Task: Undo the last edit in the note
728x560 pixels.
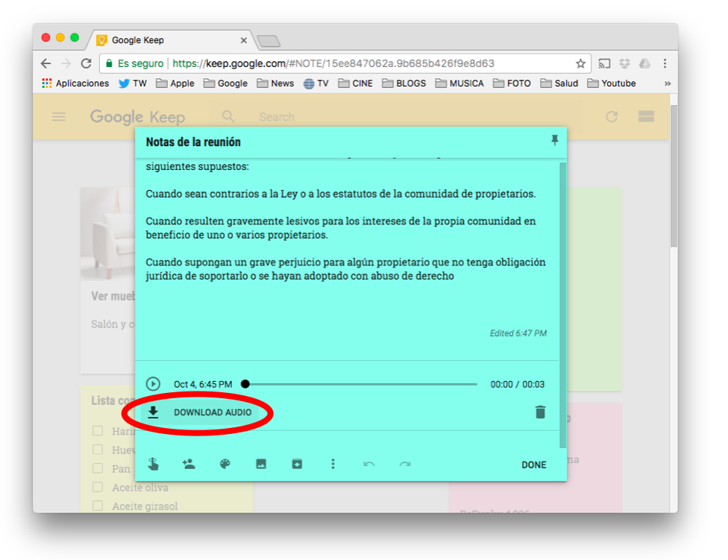Action: pos(368,464)
